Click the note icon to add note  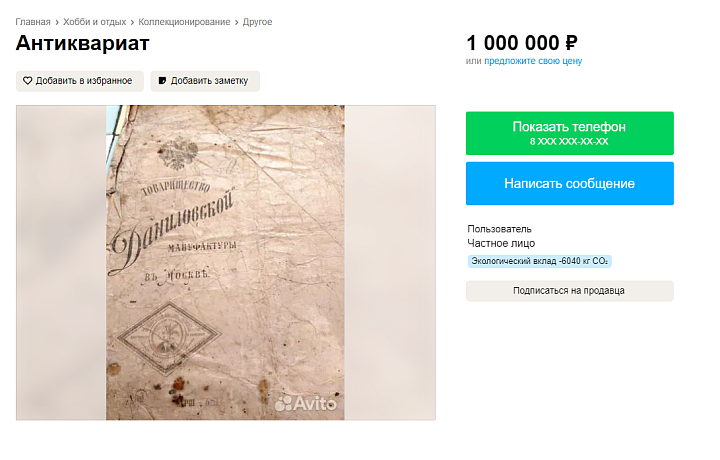tap(162, 81)
